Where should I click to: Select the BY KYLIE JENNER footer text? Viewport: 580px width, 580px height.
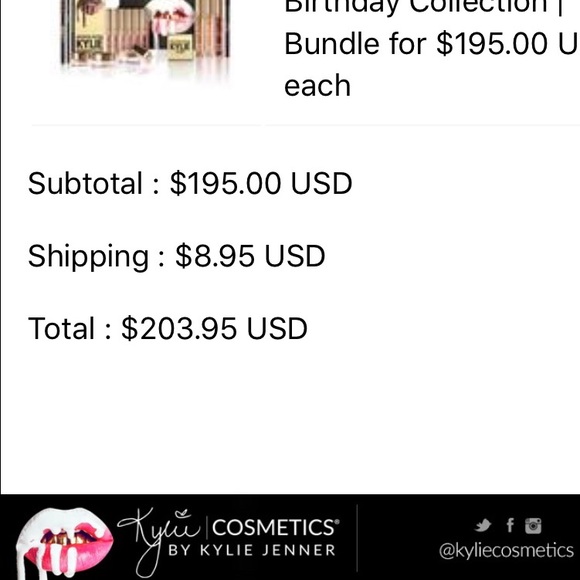[x=252, y=550]
